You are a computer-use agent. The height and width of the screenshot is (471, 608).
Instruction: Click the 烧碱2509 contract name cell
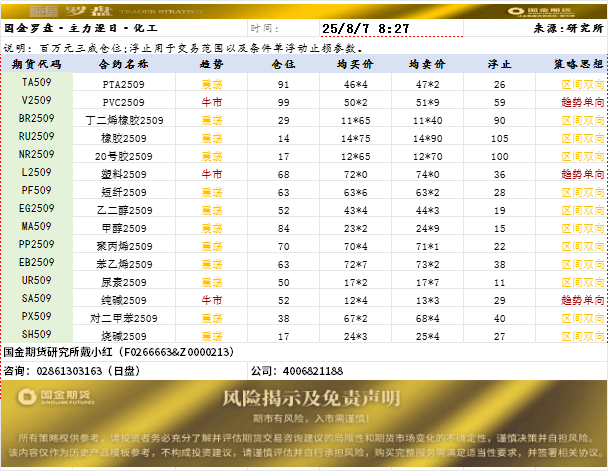pyautogui.click(x=124, y=336)
